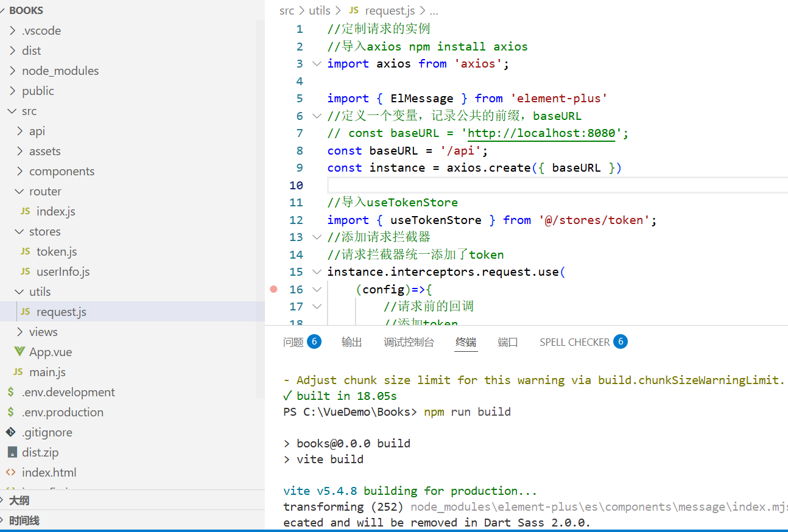
Task: Open the 调试控制台 debug console tab
Action: 409,342
